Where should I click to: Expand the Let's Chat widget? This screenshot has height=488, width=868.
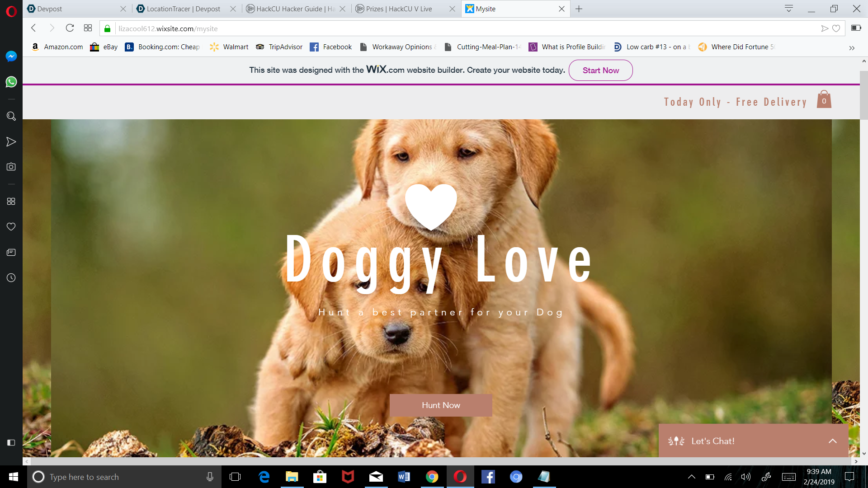point(832,441)
